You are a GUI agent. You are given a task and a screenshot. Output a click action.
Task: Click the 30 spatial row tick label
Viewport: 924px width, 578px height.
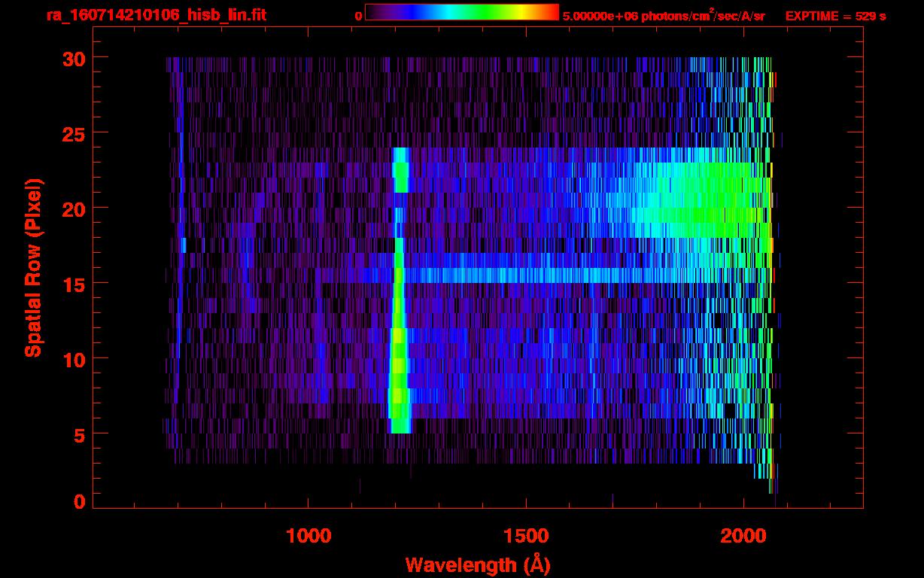coord(73,58)
